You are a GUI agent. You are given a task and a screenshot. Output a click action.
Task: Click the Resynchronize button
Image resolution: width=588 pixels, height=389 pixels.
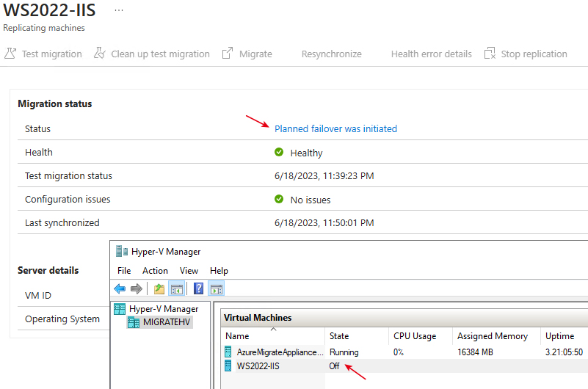(332, 54)
